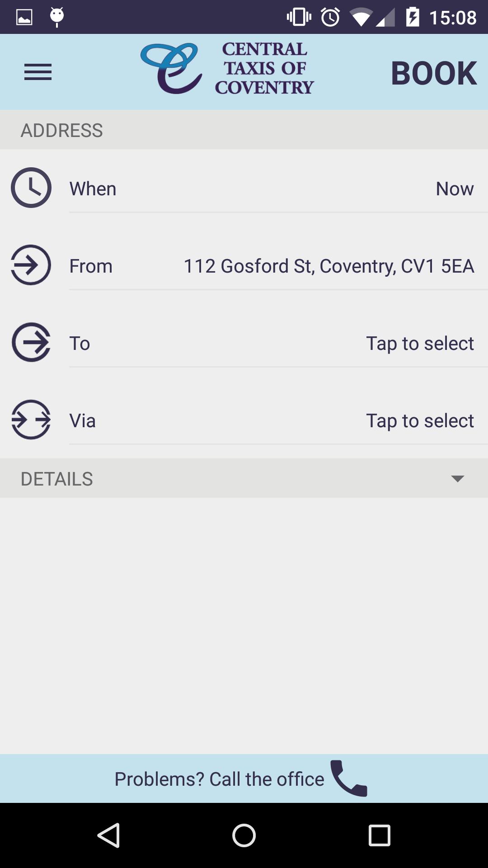
Task: Tap the phone handset icon
Action: click(349, 778)
